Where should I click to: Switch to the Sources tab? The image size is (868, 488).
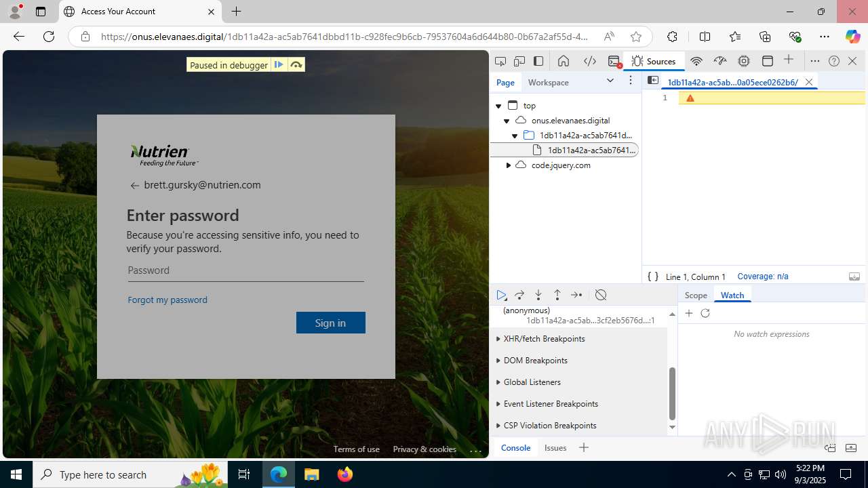(x=653, y=61)
